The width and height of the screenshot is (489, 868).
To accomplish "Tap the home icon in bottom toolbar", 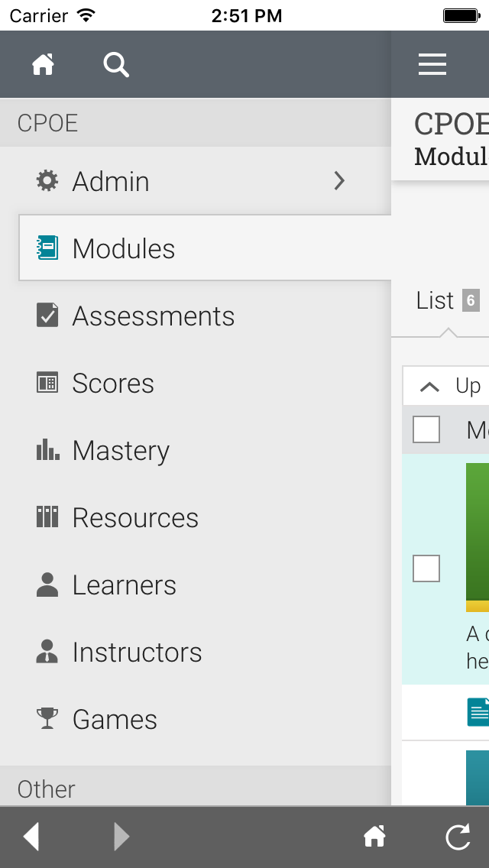I will point(374,837).
